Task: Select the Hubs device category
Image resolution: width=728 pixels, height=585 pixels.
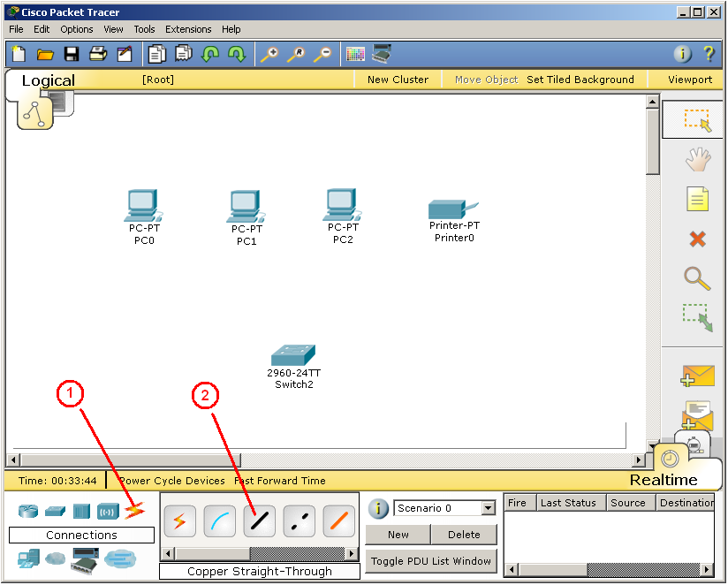Action: point(81,512)
